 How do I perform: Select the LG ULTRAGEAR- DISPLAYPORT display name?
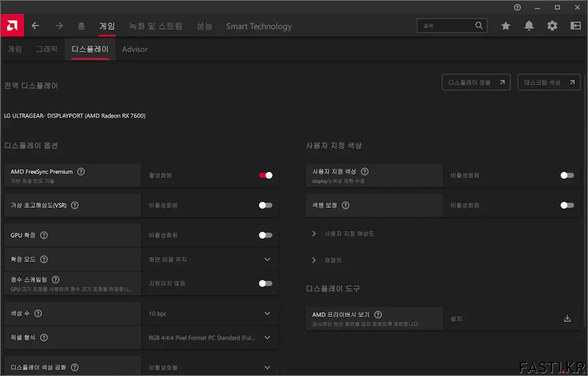[75, 115]
